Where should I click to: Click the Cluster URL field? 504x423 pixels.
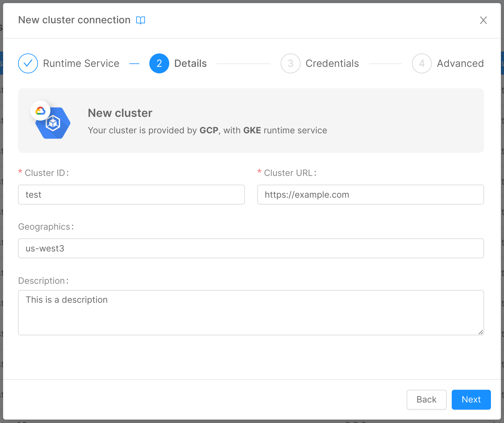(370, 195)
